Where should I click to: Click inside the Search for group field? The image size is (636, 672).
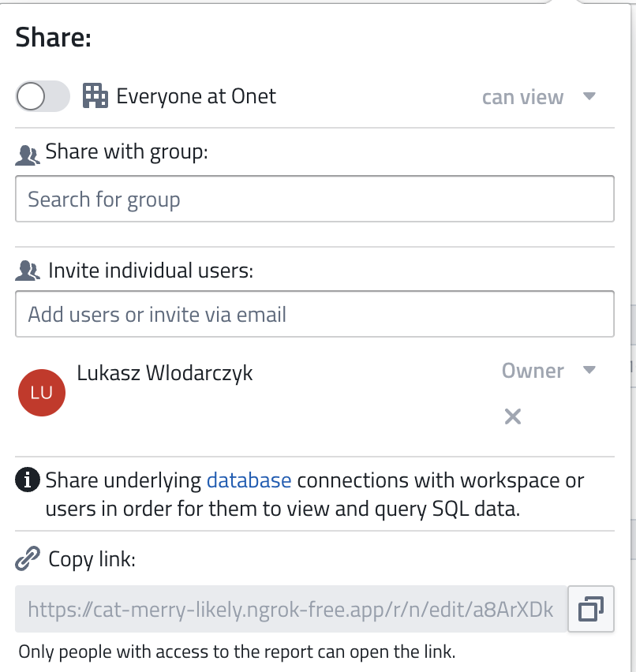315,199
